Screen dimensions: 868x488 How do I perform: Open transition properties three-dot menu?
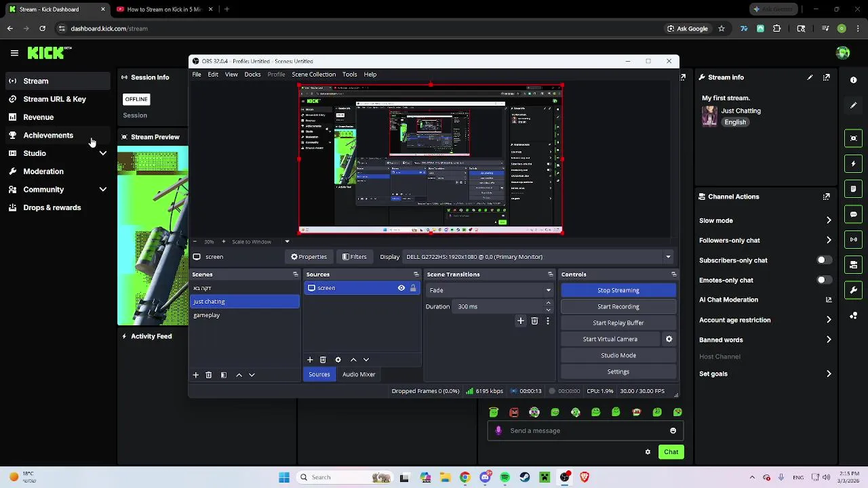[548, 321]
